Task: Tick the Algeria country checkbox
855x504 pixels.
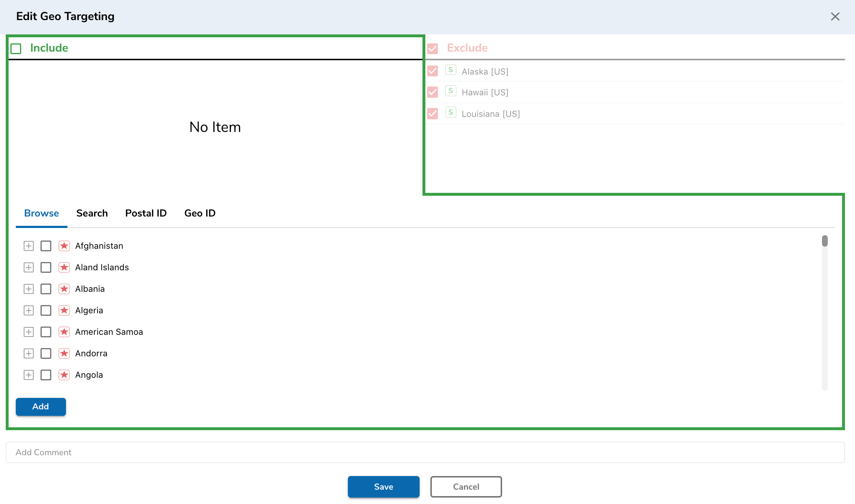Action: [x=46, y=310]
